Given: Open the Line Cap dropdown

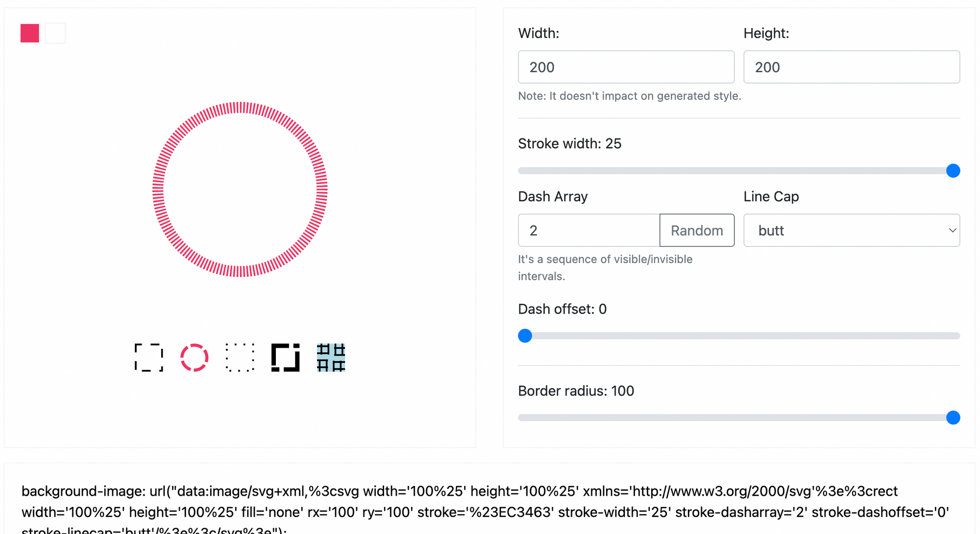Looking at the screenshot, I should (851, 230).
